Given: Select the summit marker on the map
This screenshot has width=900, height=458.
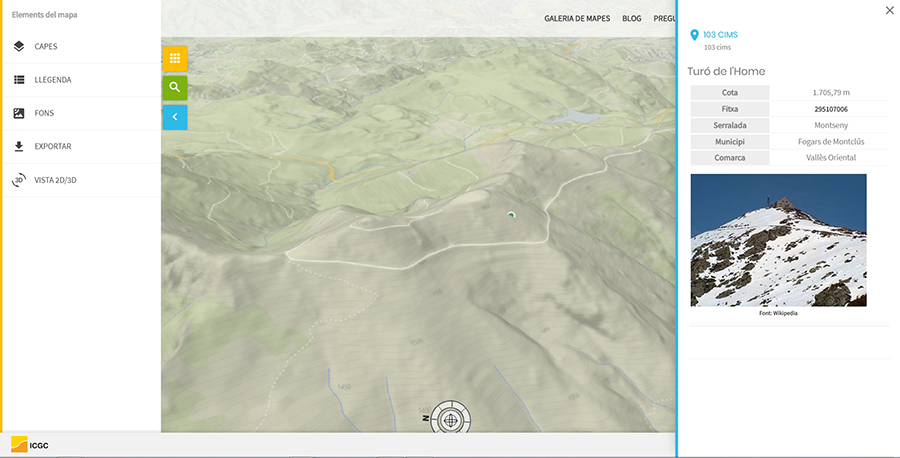Looking at the screenshot, I should [x=511, y=213].
